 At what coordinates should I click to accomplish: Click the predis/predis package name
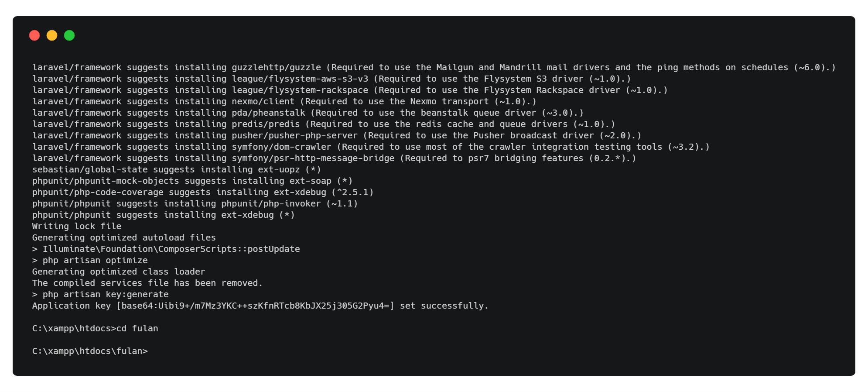click(x=266, y=124)
